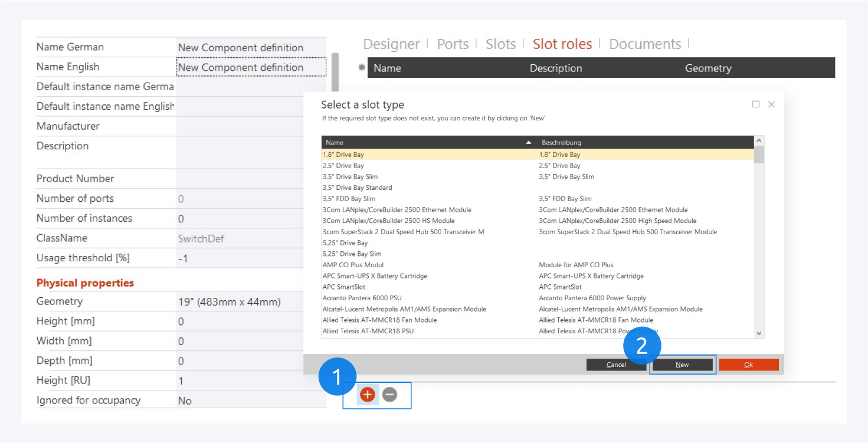Click the gray minus remove slot role icon

[x=389, y=395]
